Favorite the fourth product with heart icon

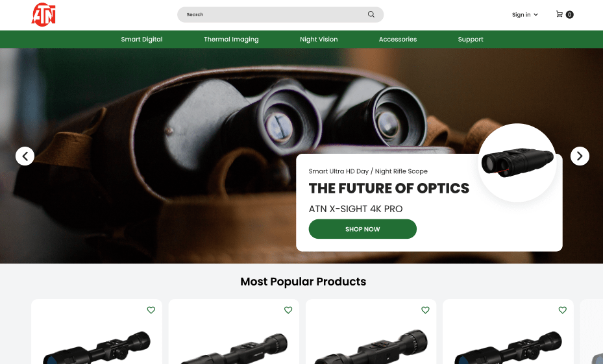click(563, 309)
